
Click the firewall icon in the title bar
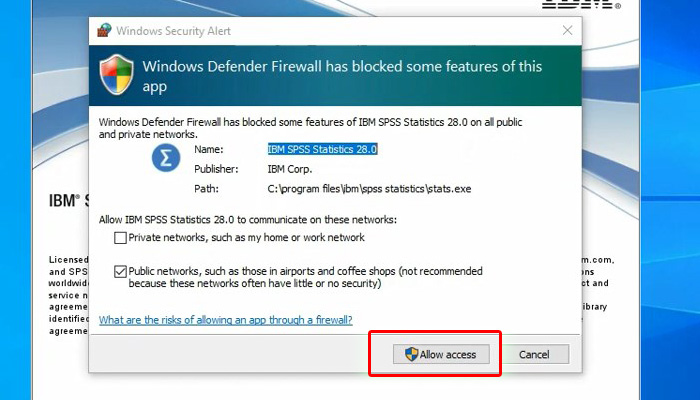coord(104,30)
